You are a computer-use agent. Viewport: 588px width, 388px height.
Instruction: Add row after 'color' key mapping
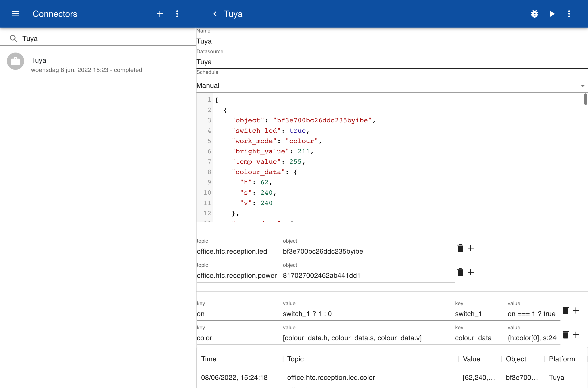pyautogui.click(x=576, y=335)
